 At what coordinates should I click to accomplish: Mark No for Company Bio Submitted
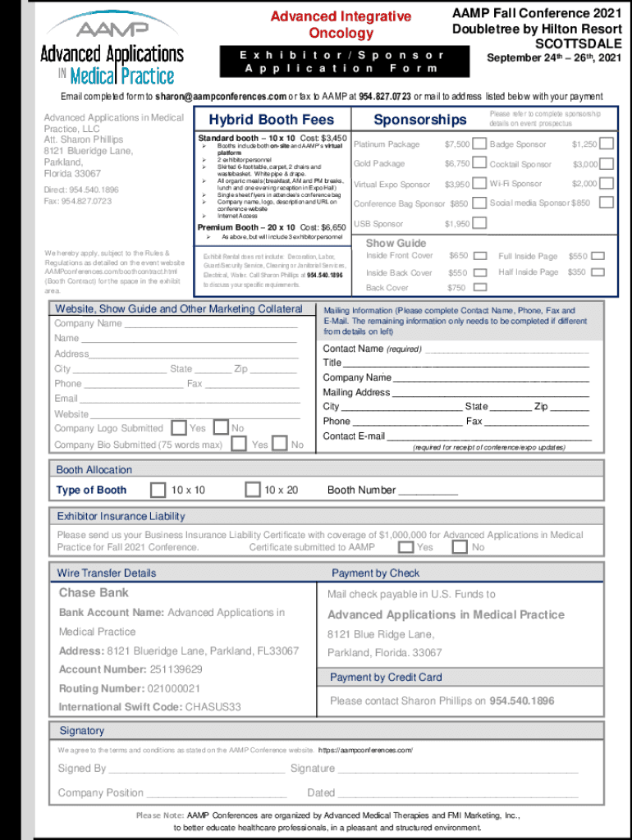pos(280,443)
